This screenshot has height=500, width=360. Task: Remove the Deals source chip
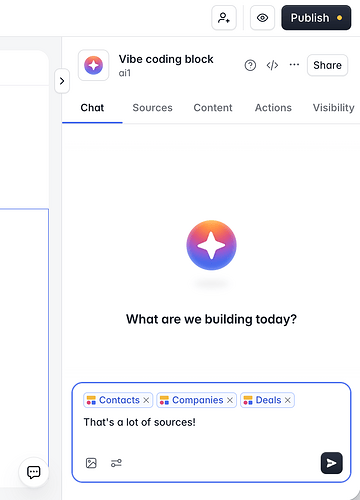point(288,400)
